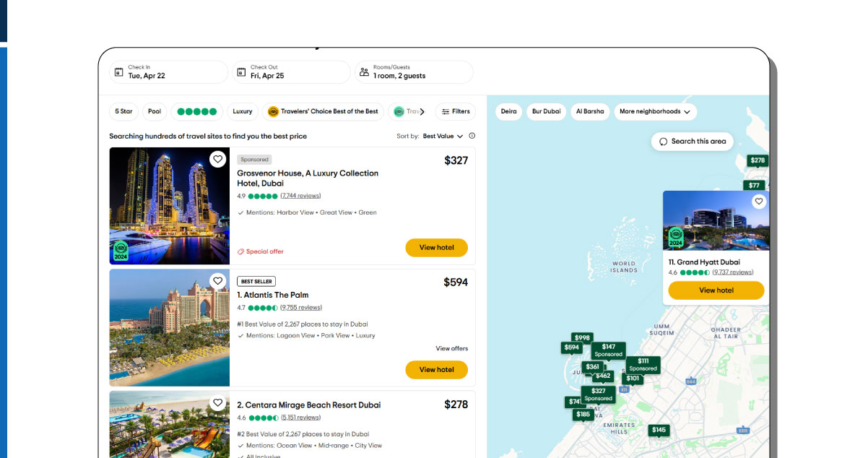Click the Check In calendar icon
This screenshot has height=458, width=868.
tap(118, 72)
